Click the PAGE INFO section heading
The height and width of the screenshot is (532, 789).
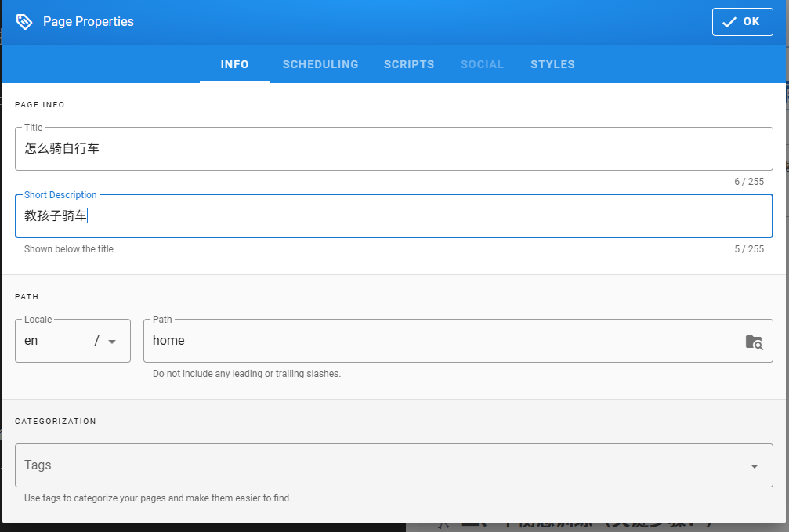click(x=40, y=105)
